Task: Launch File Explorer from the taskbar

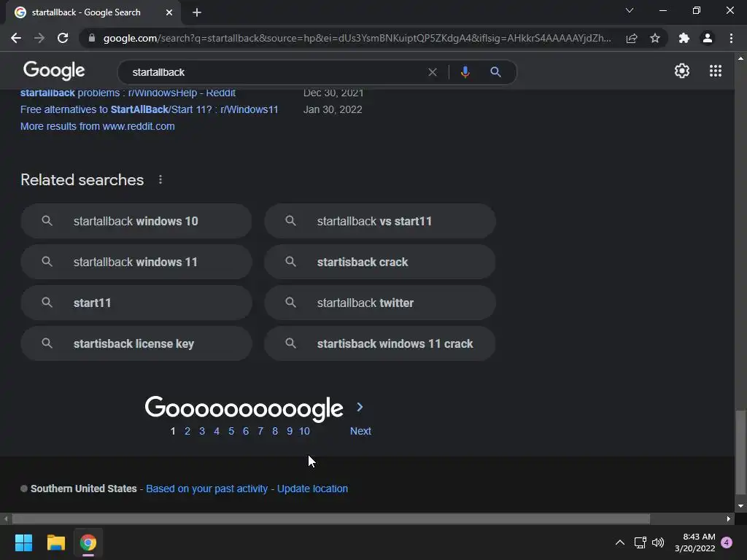Action: point(55,542)
